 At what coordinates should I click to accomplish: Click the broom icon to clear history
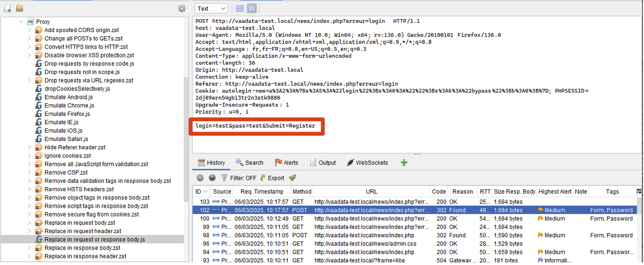coord(293,178)
